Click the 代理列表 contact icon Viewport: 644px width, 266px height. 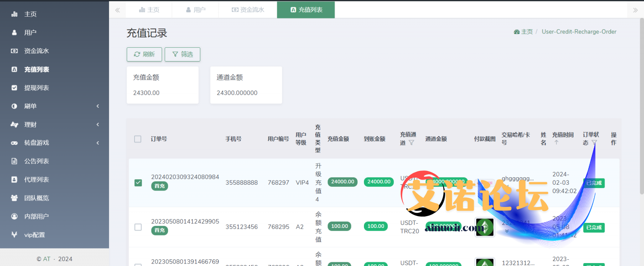pos(14,179)
